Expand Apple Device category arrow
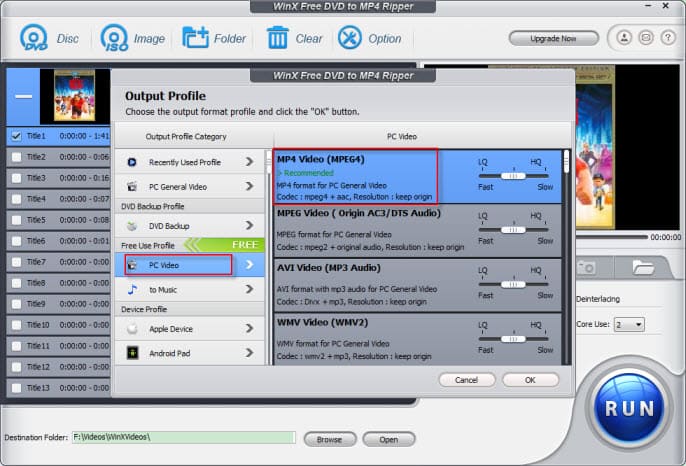The height and width of the screenshot is (466, 686). pos(249,328)
